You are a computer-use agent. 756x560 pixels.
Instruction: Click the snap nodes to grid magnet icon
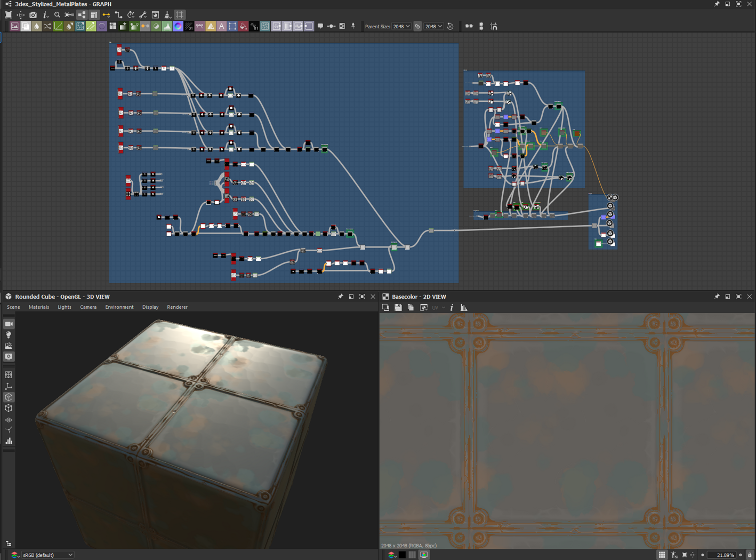494,26
